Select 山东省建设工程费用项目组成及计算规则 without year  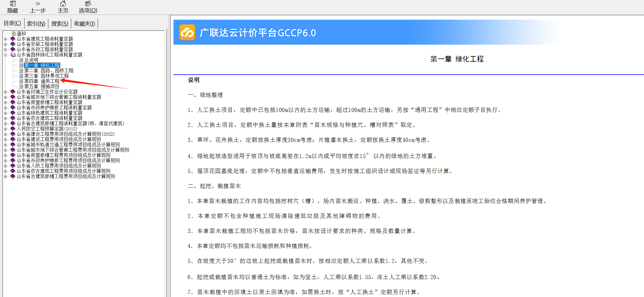[x=59, y=139]
